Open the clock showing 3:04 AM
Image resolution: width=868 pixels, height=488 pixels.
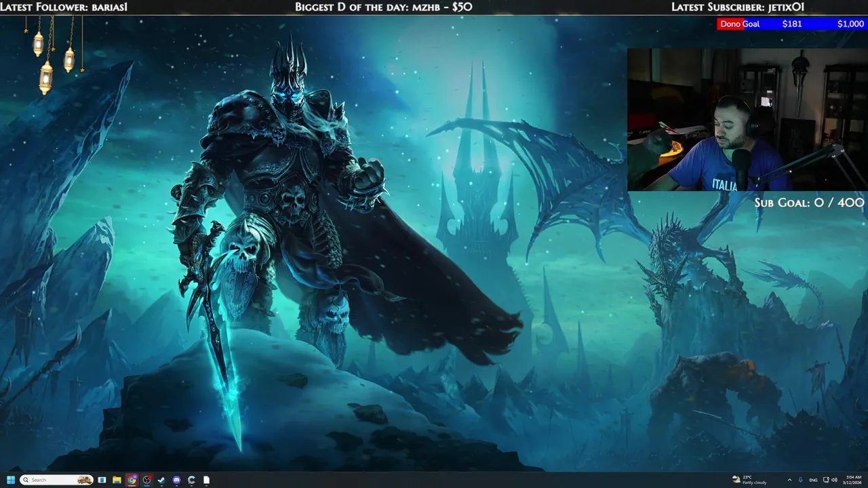pyautogui.click(x=852, y=480)
